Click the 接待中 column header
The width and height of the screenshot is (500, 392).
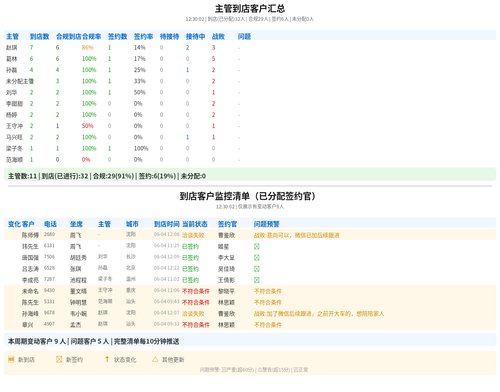point(195,36)
